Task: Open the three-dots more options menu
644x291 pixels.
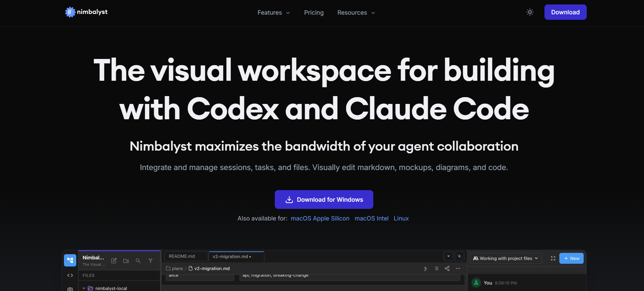Action: coord(458,269)
